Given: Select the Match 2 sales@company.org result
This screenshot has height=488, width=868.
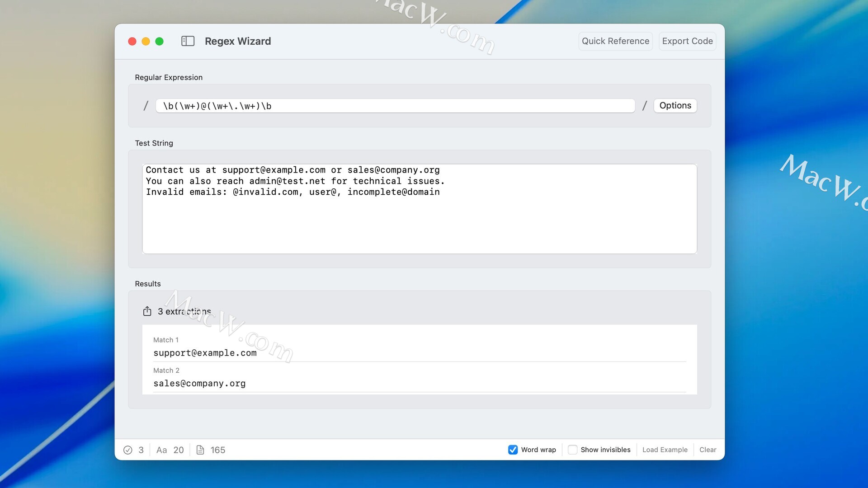Looking at the screenshot, I should tap(199, 384).
